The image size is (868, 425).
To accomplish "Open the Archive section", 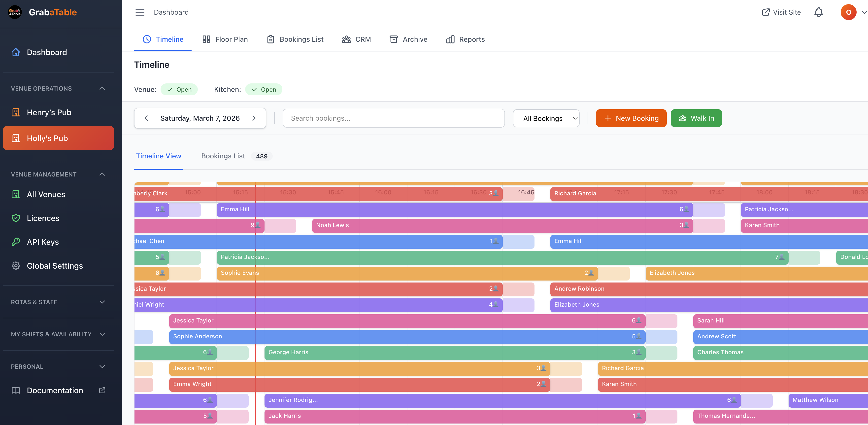I will (x=394, y=39).
